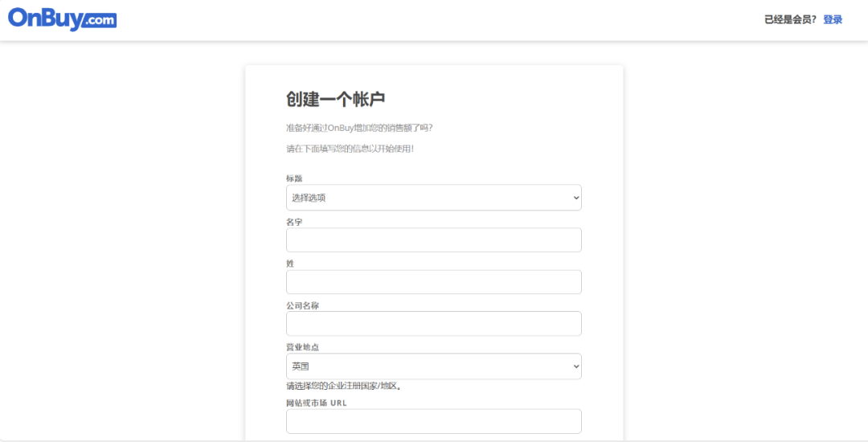Click the 网站或市场 URL field label
Screen dimensions: 868x442
[317, 403]
